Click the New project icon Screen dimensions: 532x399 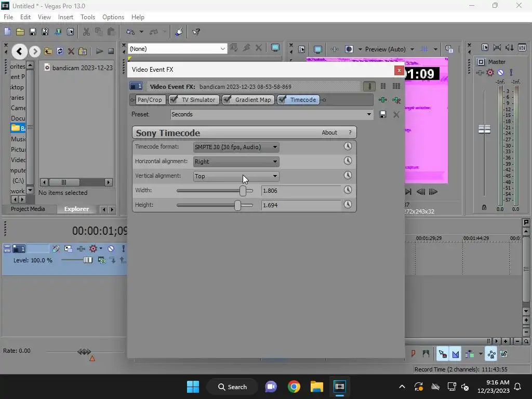7,32
